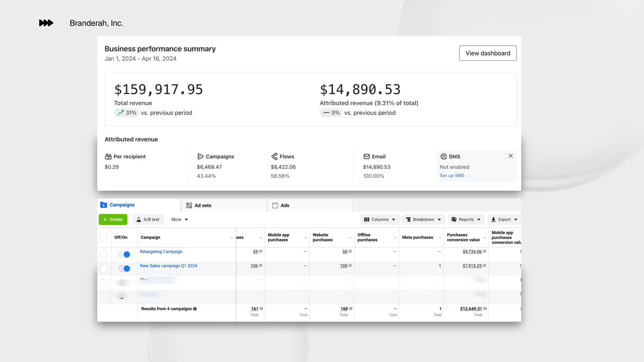
Task: Open the Website purchases column dropdown arrow
Action: 350,238
